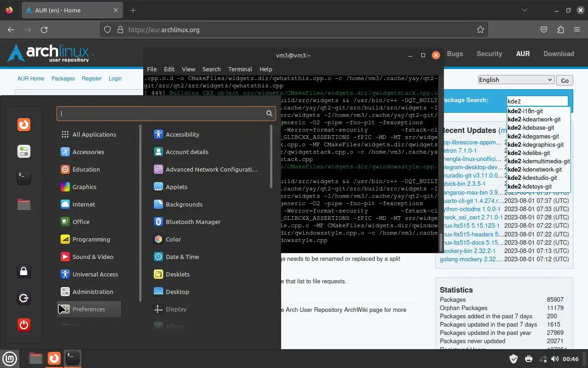Open a new Firefox tab

tap(133, 10)
